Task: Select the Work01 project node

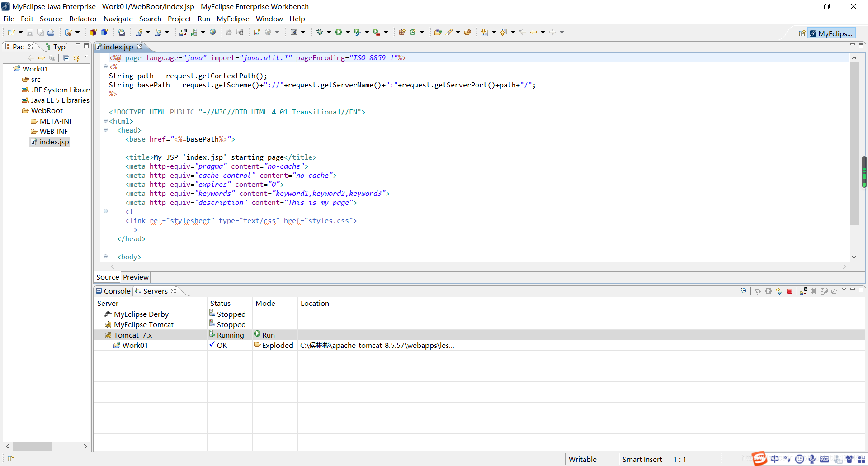Action: coord(30,69)
